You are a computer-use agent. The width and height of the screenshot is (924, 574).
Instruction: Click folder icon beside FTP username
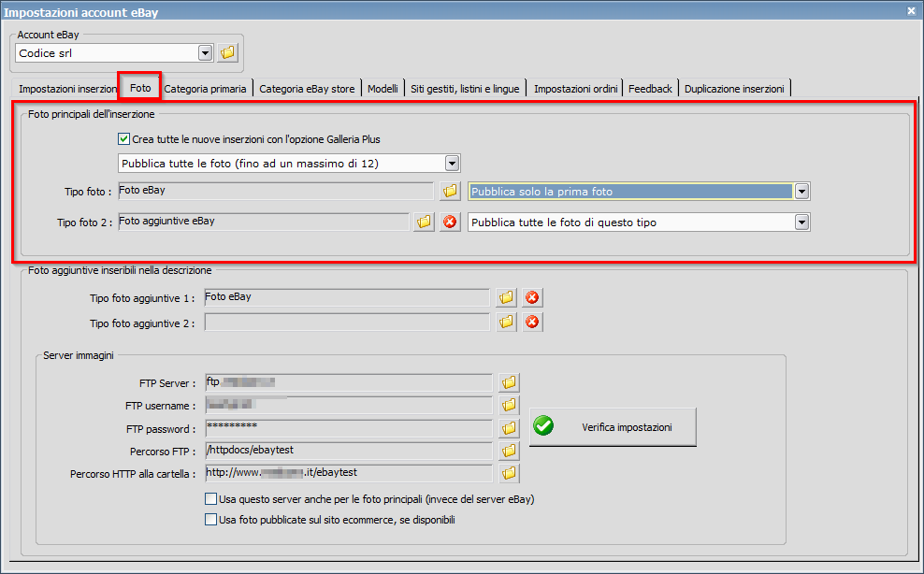(x=509, y=405)
